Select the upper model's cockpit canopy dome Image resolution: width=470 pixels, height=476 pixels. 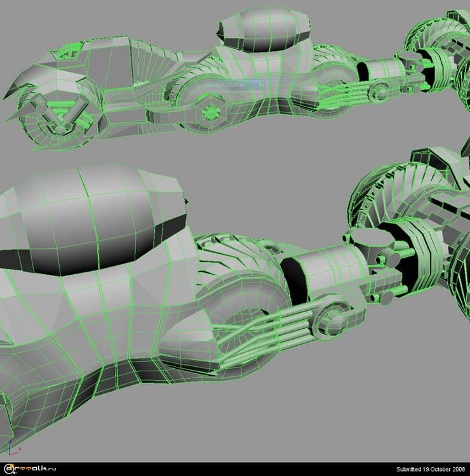265,30
